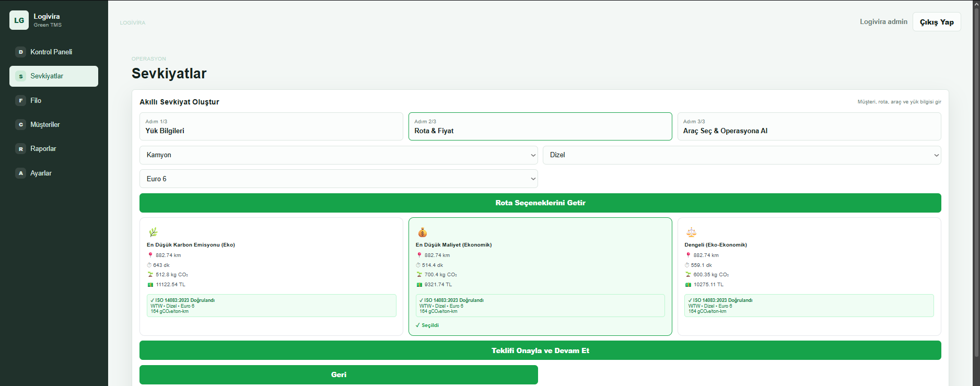The image size is (980, 386).
Task: Select the Rota & Fiyat step
Action: click(540, 126)
